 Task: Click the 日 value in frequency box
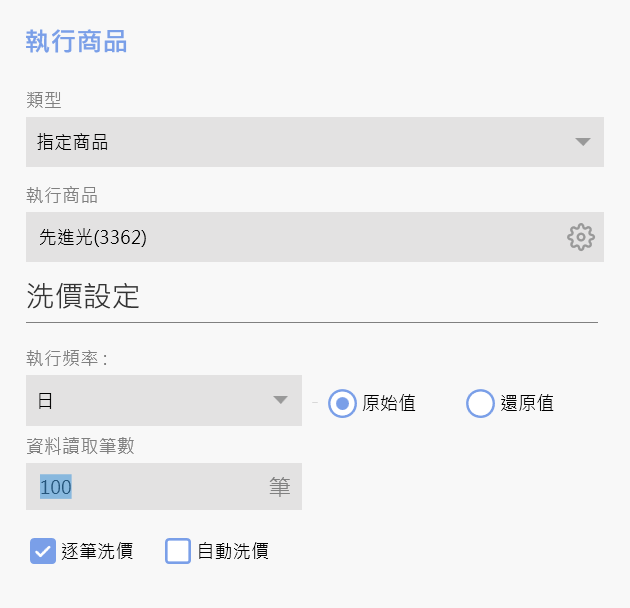pos(45,401)
